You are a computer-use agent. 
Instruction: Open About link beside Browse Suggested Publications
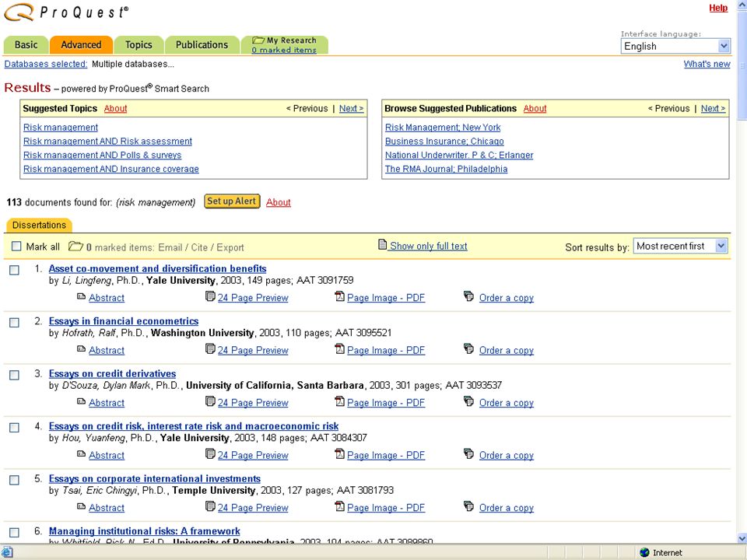[x=535, y=109]
